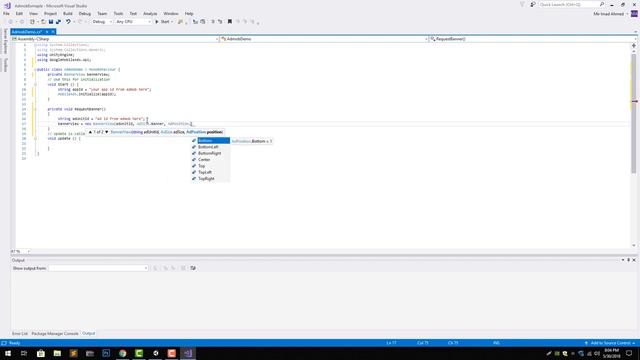
Task: Open the Edit menu
Action: click(19, 13)
